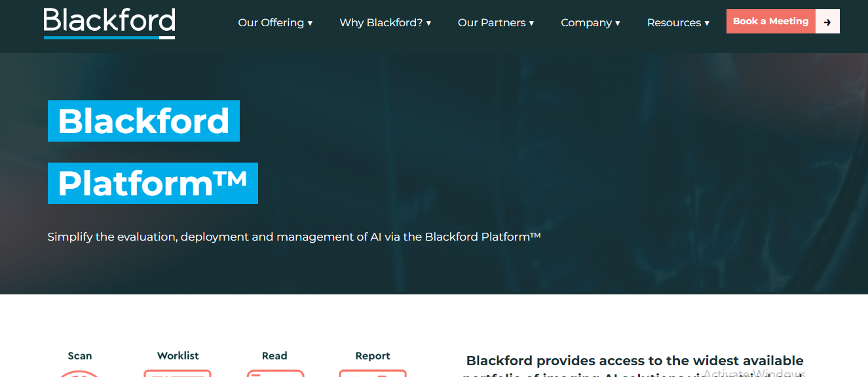Click the Platform™ heading in the hero banner
This screenshot has width=868, height=377.
tap(153, 183)
